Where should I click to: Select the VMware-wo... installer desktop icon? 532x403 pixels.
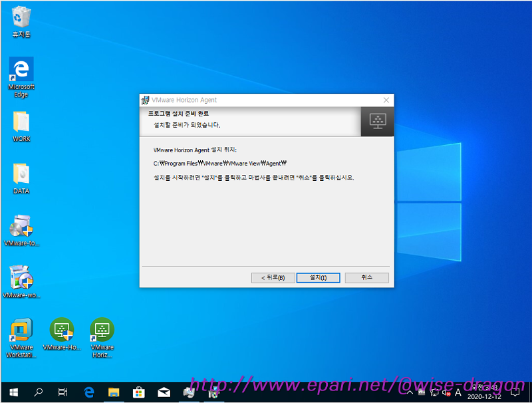pos(21,282)
